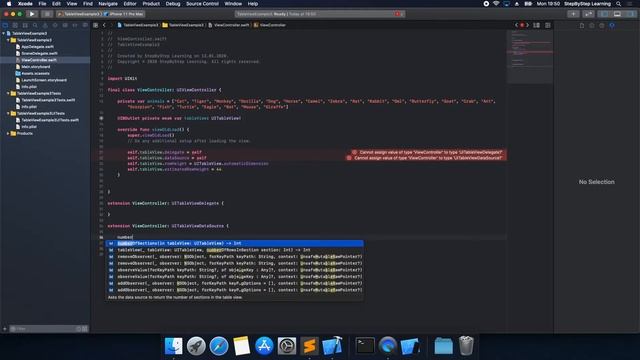
Task: Click red issue icon between editor arrows
Action: pos(522,25)
